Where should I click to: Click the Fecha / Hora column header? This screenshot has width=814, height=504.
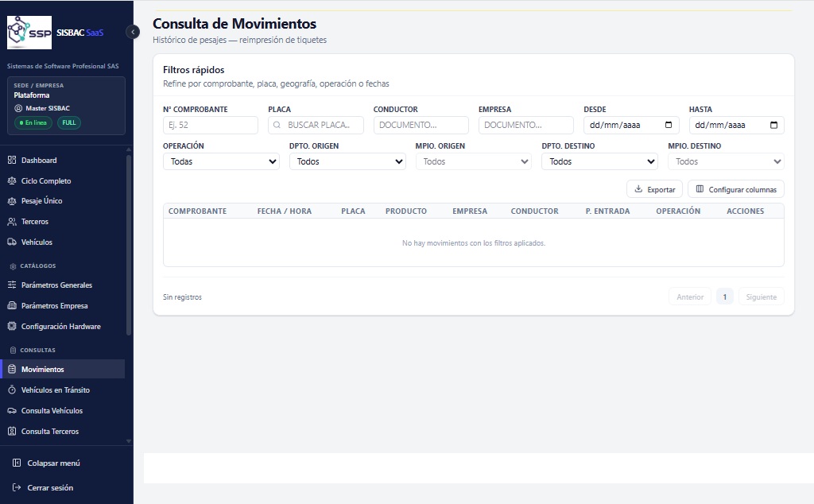point(285,211)
